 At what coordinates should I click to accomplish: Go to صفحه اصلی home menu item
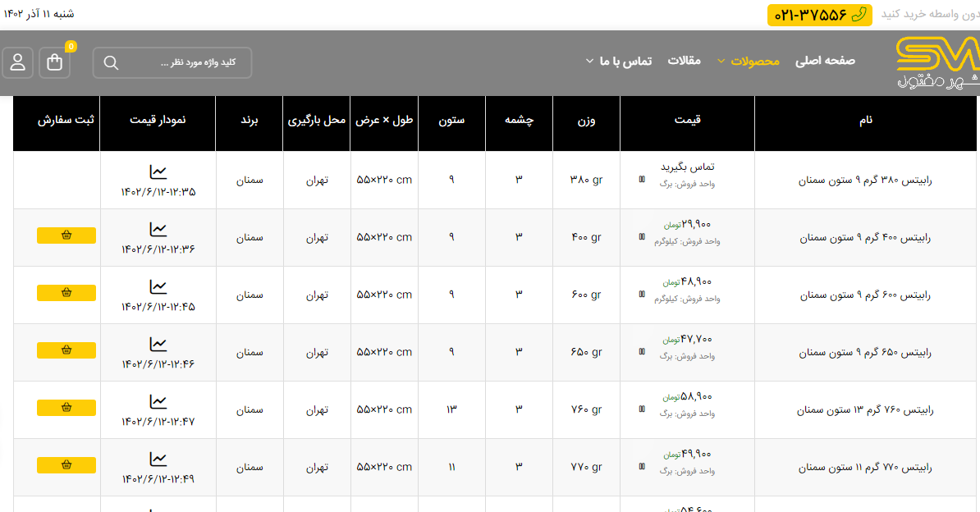pos(825,61)
